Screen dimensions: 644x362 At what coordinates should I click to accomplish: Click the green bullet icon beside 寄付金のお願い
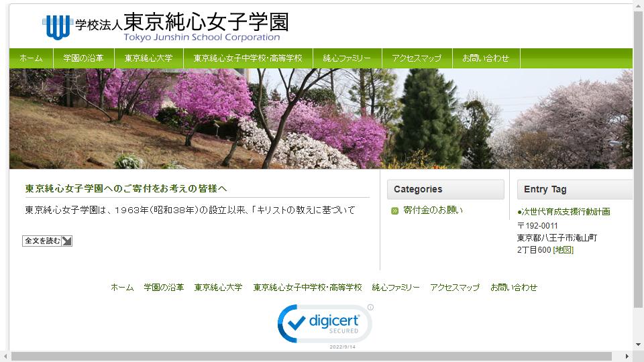(394, 211)
